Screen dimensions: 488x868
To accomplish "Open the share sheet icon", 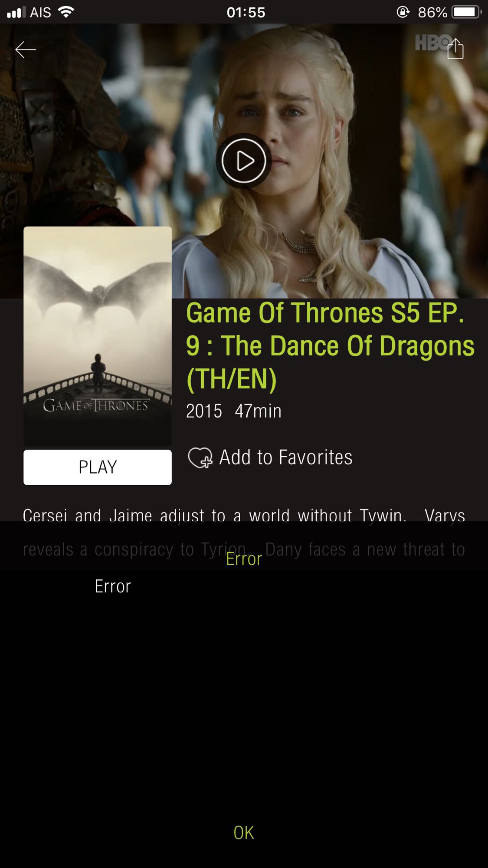I will pos(455,48).
